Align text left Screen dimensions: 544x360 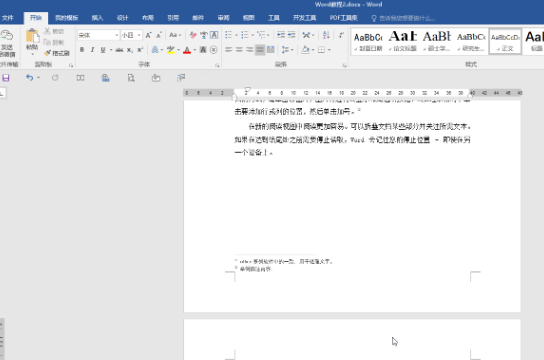click(x=228, y=50)
